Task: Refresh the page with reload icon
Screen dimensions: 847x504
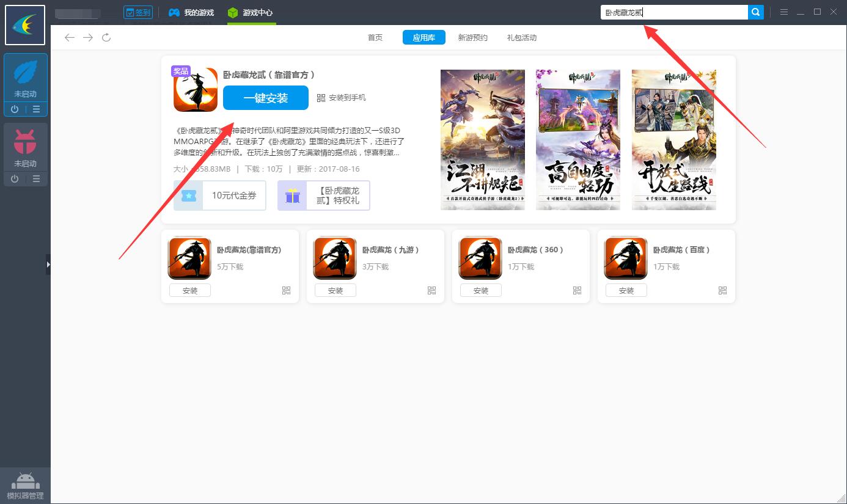Action: 106,38
